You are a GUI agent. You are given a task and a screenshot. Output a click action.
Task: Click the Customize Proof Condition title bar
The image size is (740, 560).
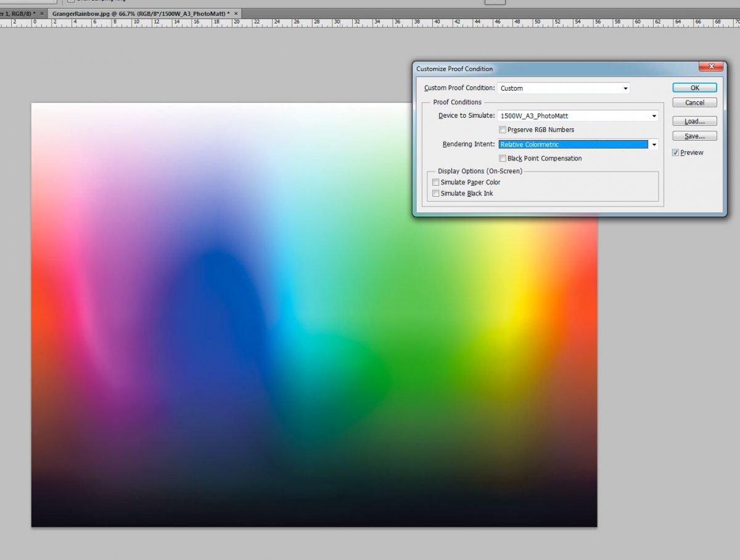coord(543,68)
